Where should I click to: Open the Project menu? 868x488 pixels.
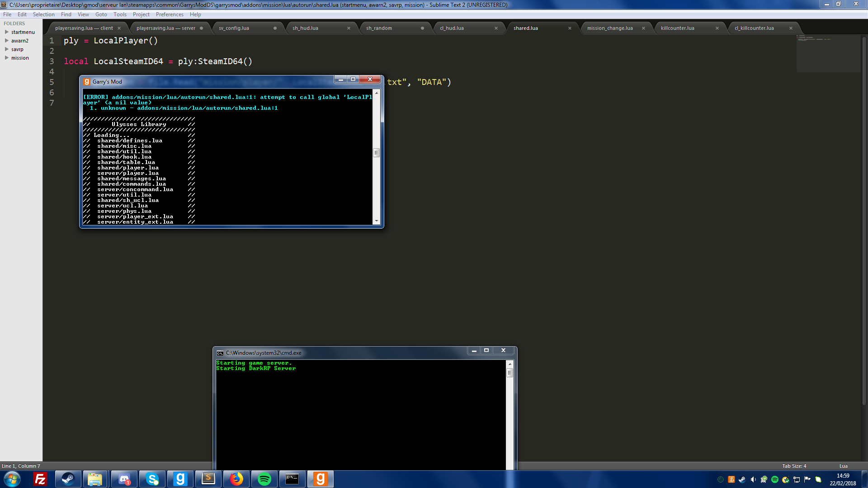(x=141, y=14)
